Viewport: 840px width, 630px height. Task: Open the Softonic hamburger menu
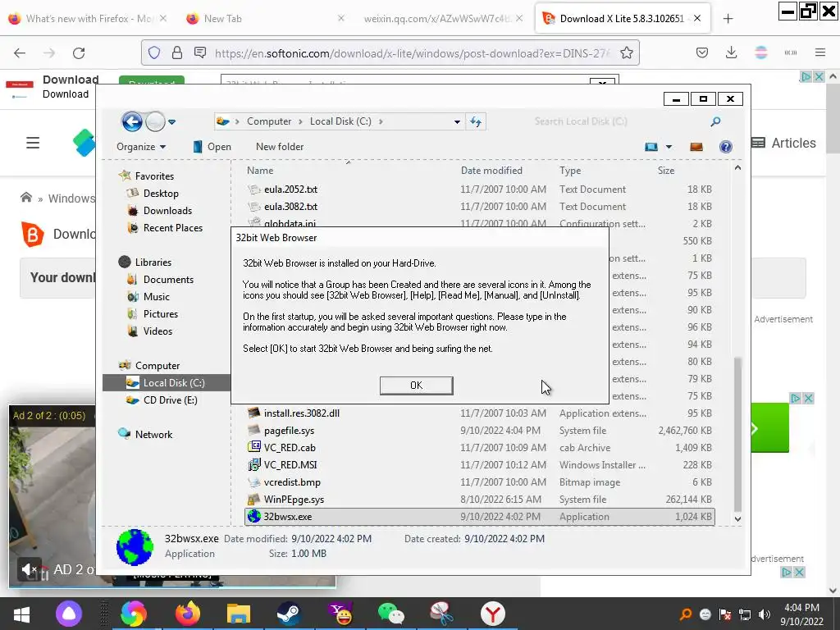(33, 143)
